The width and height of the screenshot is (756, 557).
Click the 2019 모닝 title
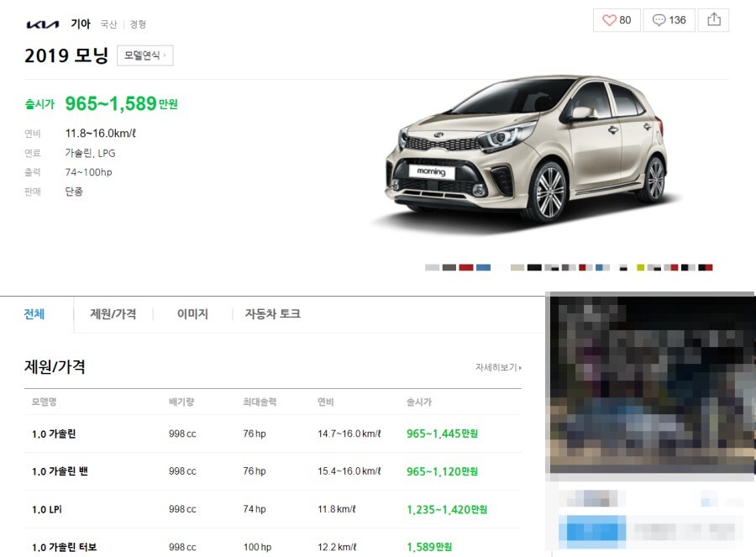click(x=66, y=55)
